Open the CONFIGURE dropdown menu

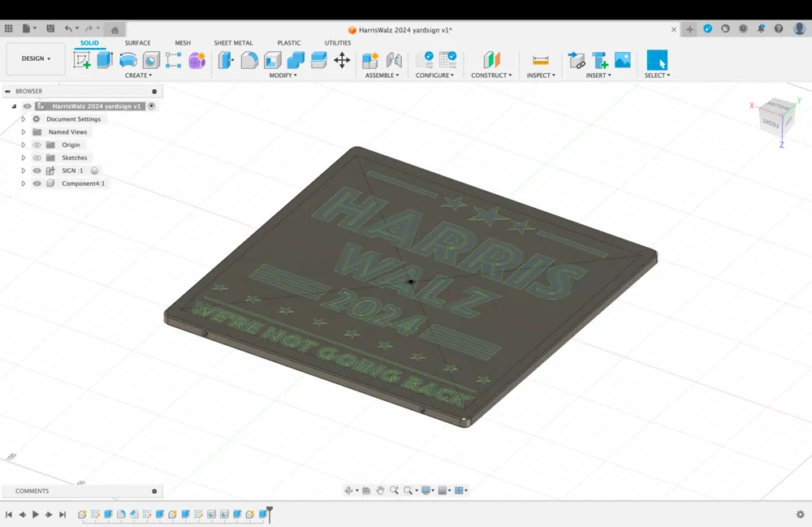(x=434, y=76)
